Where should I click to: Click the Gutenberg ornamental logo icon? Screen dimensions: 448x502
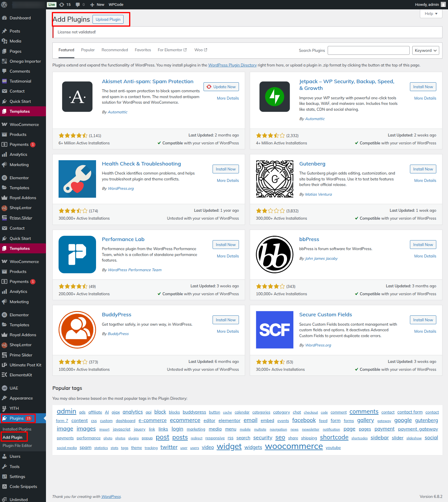click(274, 179)
